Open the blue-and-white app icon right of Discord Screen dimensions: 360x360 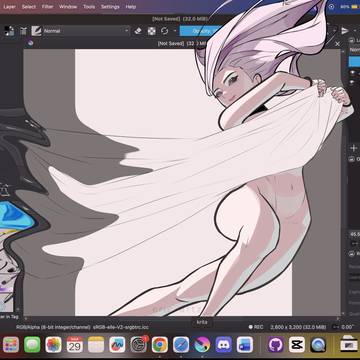245,345
